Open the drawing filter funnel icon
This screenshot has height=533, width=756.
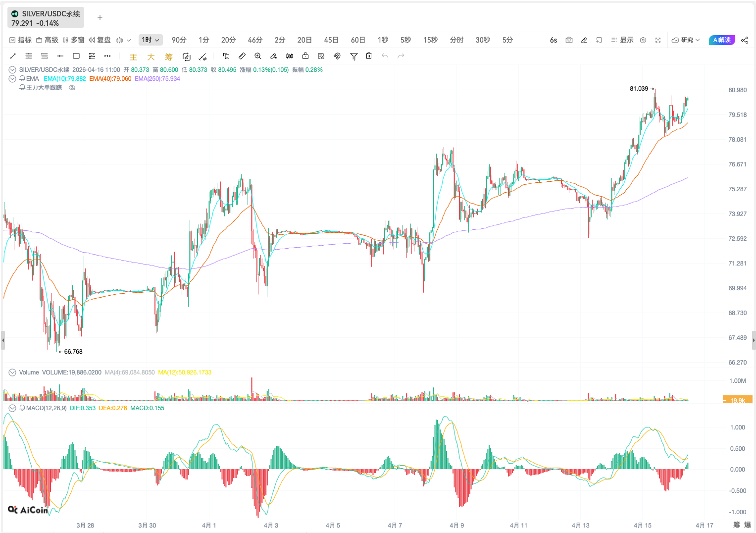point(353,56)
